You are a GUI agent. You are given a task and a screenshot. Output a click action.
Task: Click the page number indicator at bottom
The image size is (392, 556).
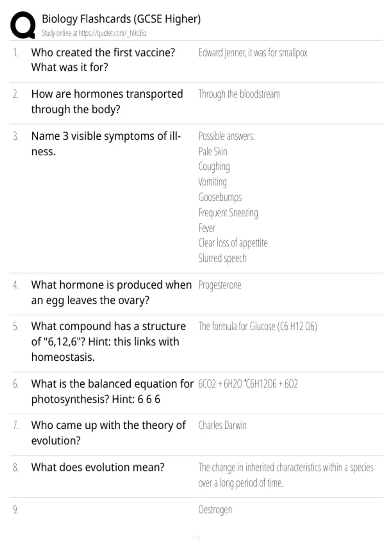click(196, 538)
